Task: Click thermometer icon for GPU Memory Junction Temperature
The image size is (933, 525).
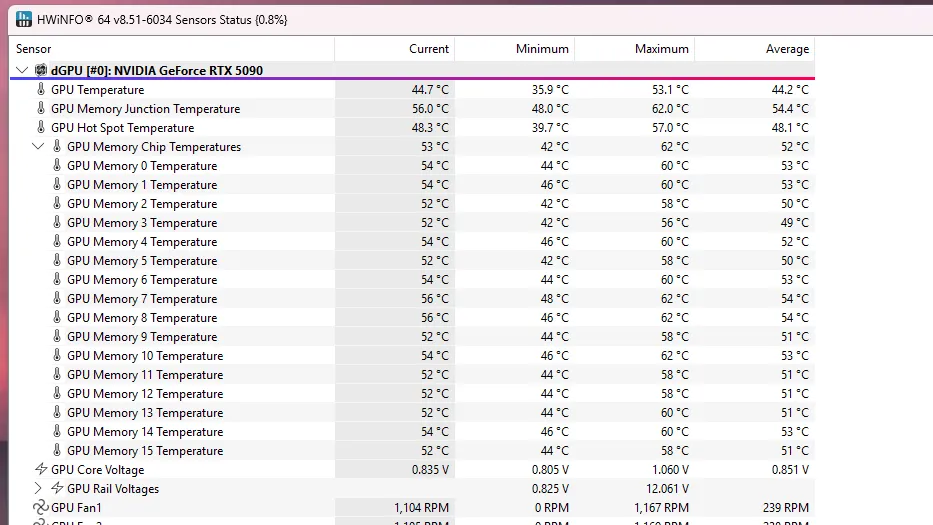Action: [x=41, y=108]
